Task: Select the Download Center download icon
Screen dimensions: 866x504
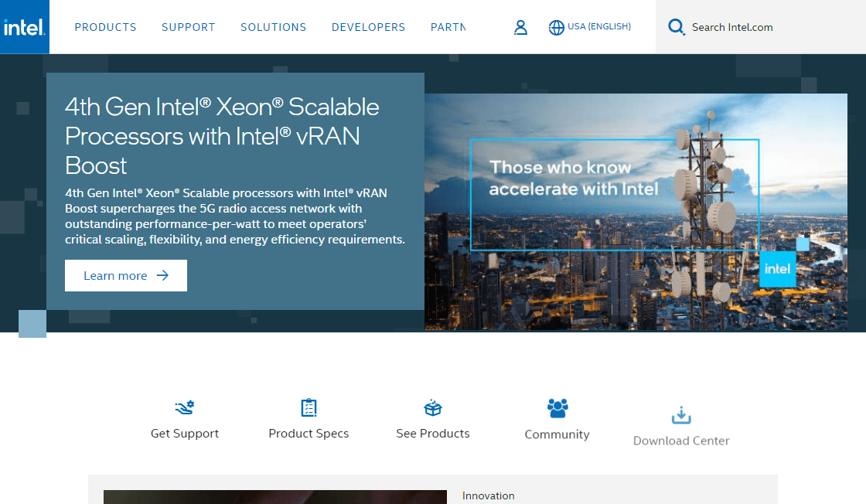Action: tap(680, 415)
